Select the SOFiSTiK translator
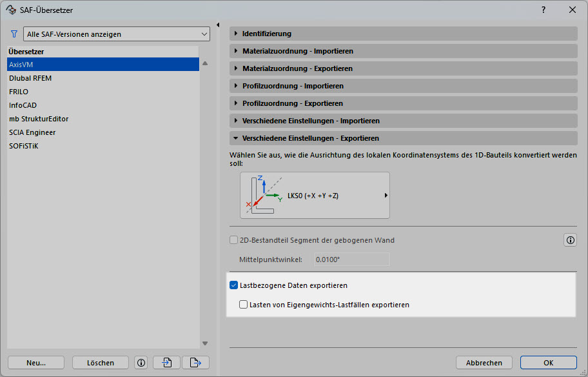This screenshot has width=588, height=377. coord(103,146)
